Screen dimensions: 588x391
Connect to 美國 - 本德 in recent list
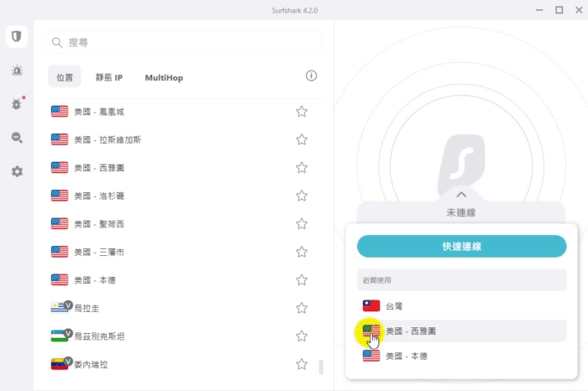pos(462,356)
